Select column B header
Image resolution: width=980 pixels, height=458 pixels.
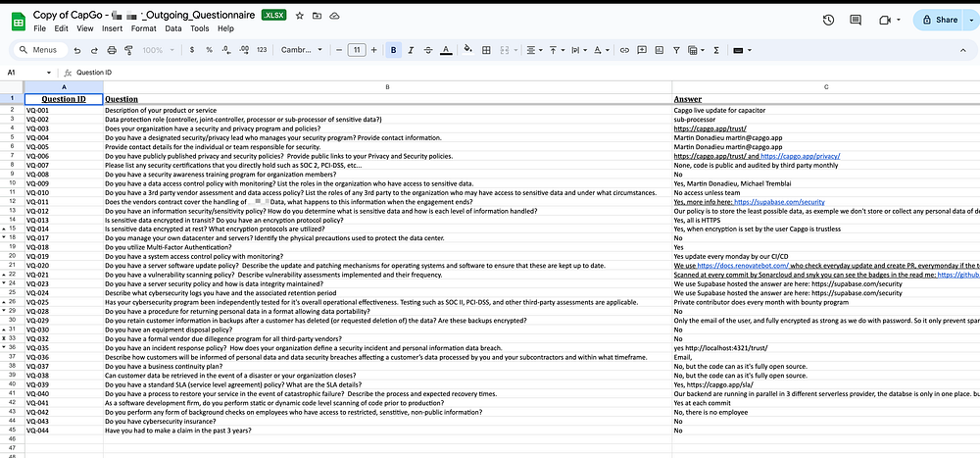(x=387, y=87)
